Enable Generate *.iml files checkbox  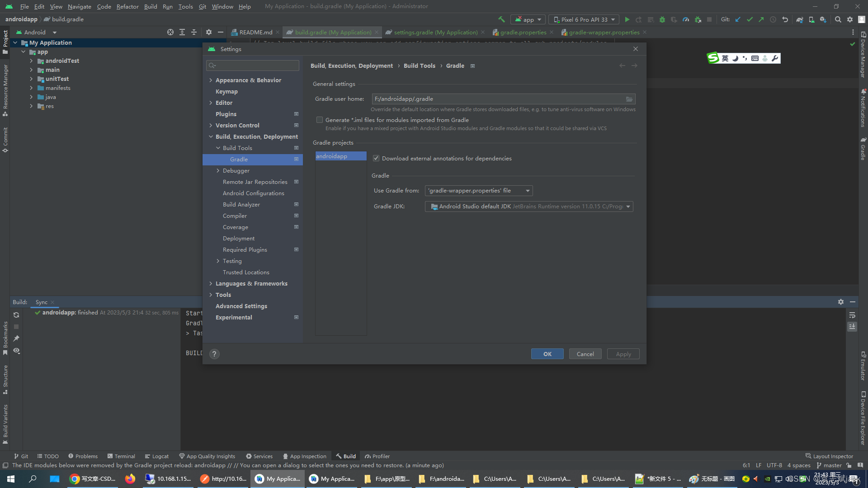coord(320,120)
